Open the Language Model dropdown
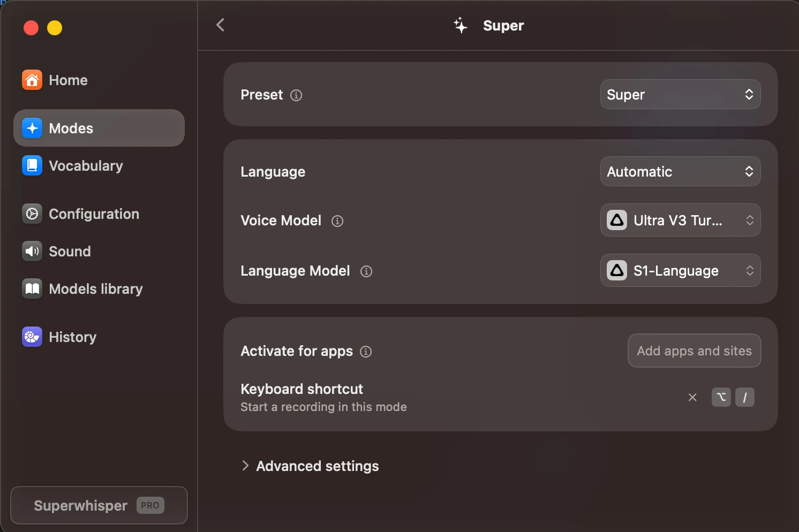 [680, 270]
